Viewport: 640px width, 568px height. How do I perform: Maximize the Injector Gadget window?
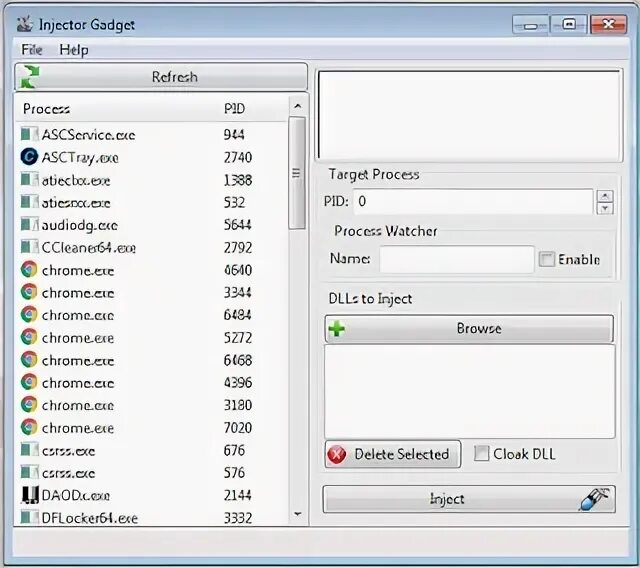tap(569, 24)
